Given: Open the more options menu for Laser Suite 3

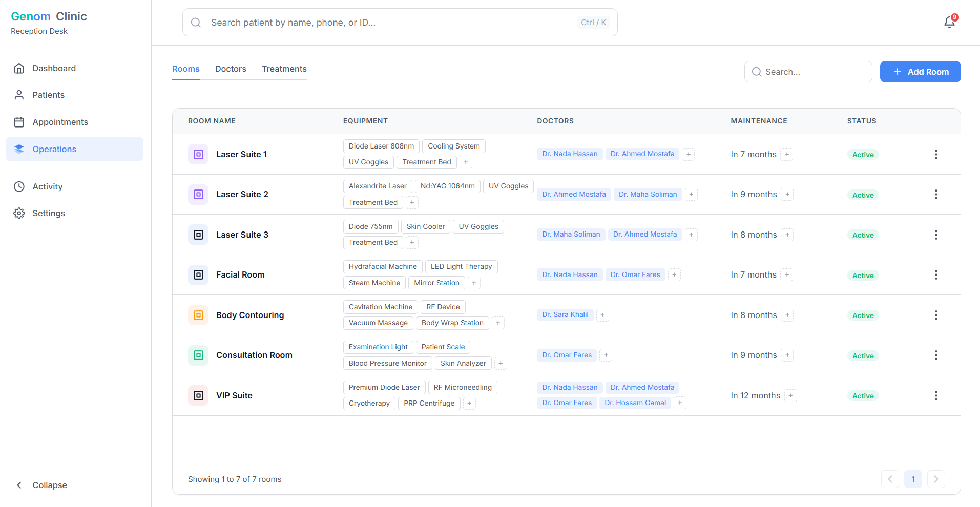Looking at the screenshot, I should pyautogui.click(x=936, y=235).
